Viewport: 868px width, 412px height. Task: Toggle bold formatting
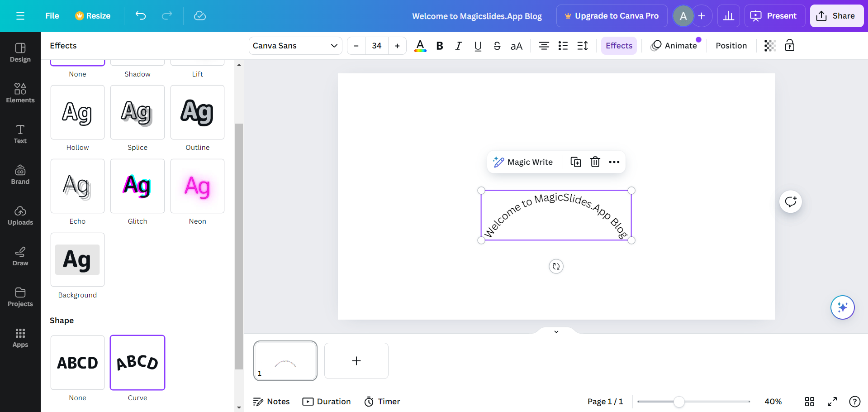point(439,46)
